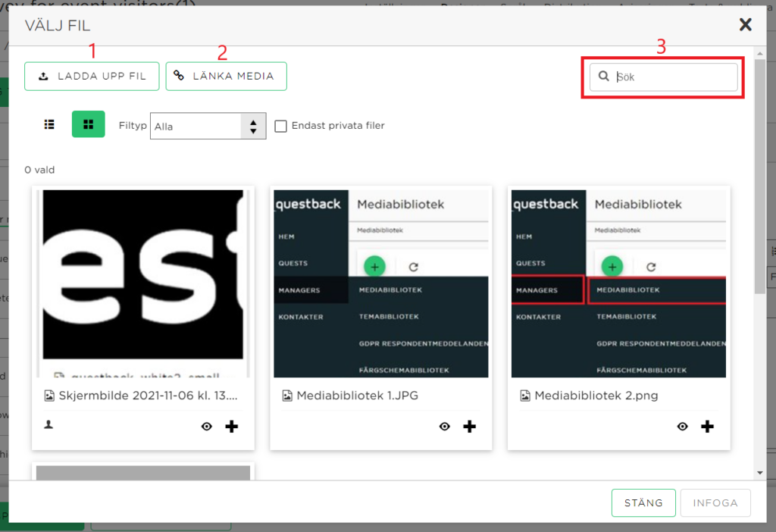This screenshot has width=776, height=532.
Task: Preview the Skjermbilde file with eye icon
Action: point(207,426)
